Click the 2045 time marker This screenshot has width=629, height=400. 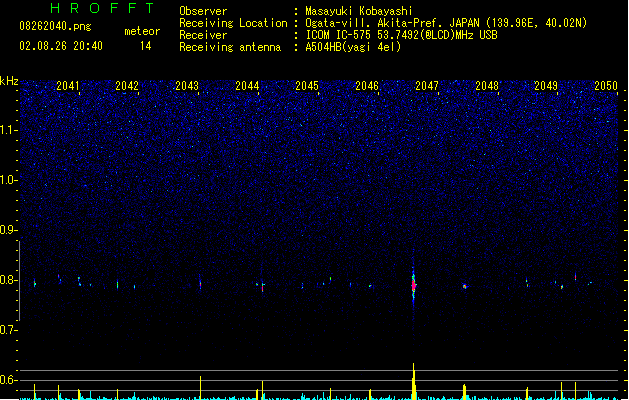point(307,86)
